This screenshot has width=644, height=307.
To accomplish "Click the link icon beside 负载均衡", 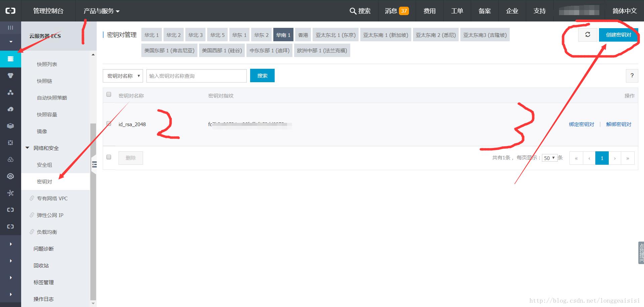I will [32, 232].
